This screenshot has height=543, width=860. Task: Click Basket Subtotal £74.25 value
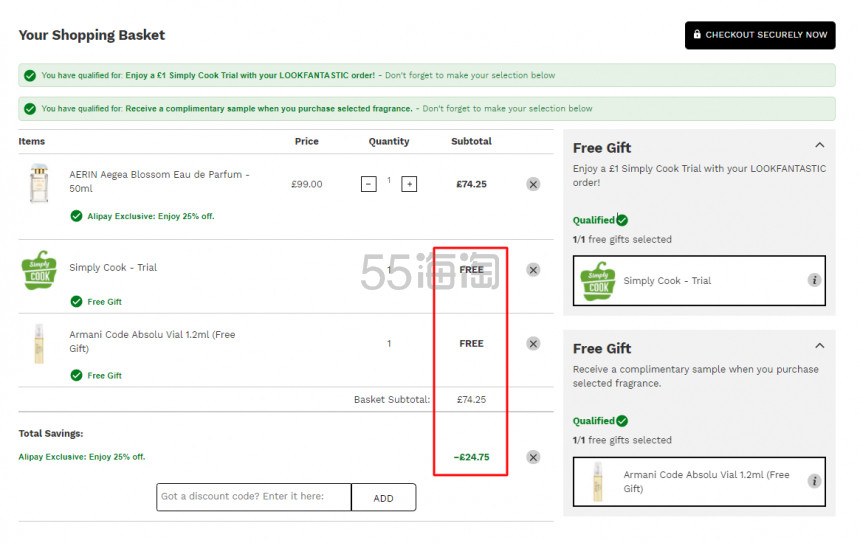(472, 400)
